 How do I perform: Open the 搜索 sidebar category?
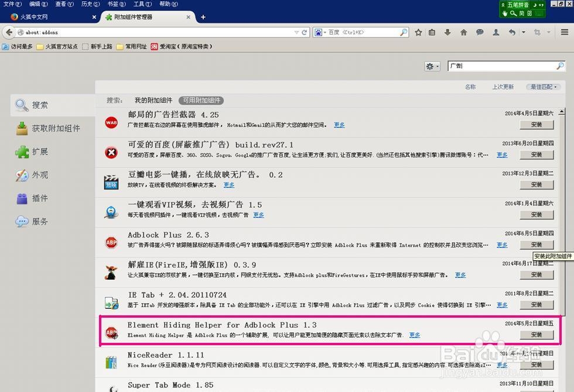pyautogui.click(x=53, y=105)
